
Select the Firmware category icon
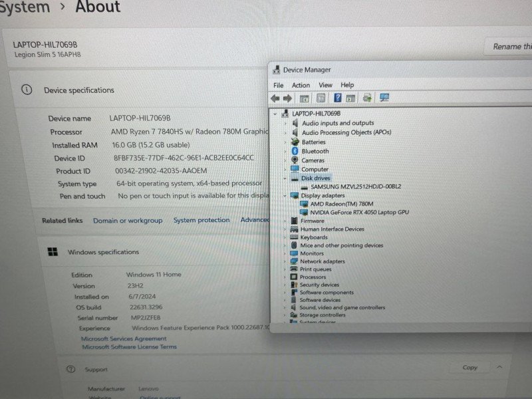[x=294, y=221]
